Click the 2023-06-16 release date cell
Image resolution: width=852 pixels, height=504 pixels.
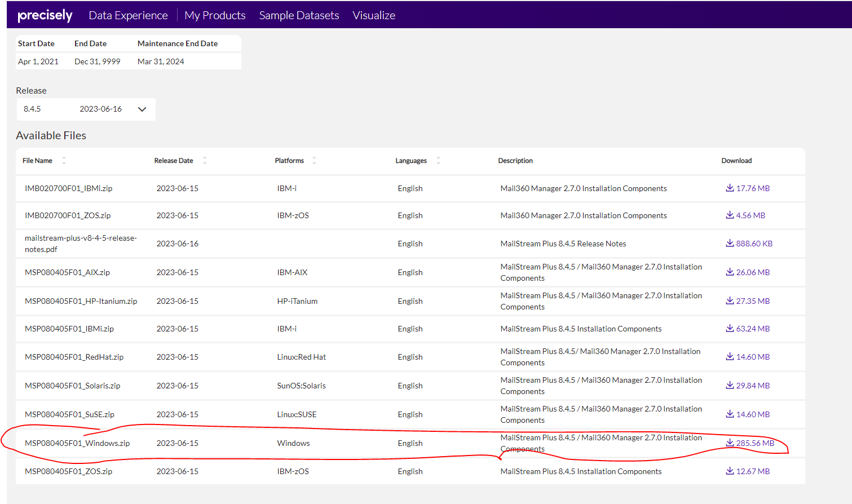click(x=178, y=244)
